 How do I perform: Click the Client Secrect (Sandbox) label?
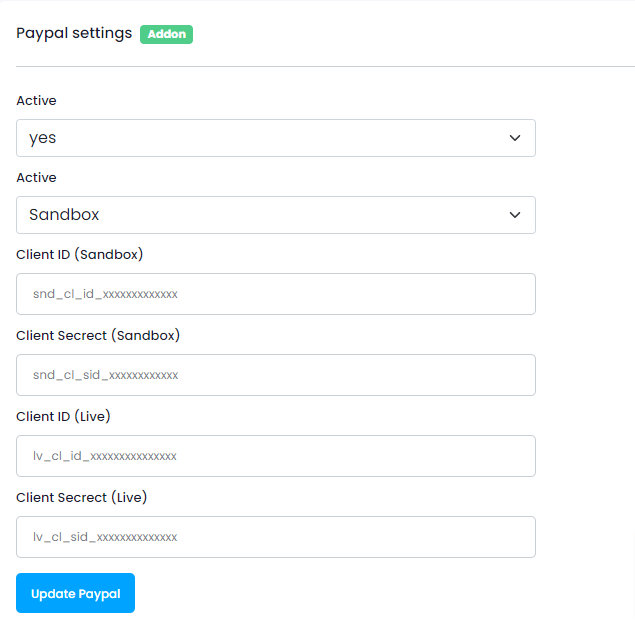click(98, 335)
